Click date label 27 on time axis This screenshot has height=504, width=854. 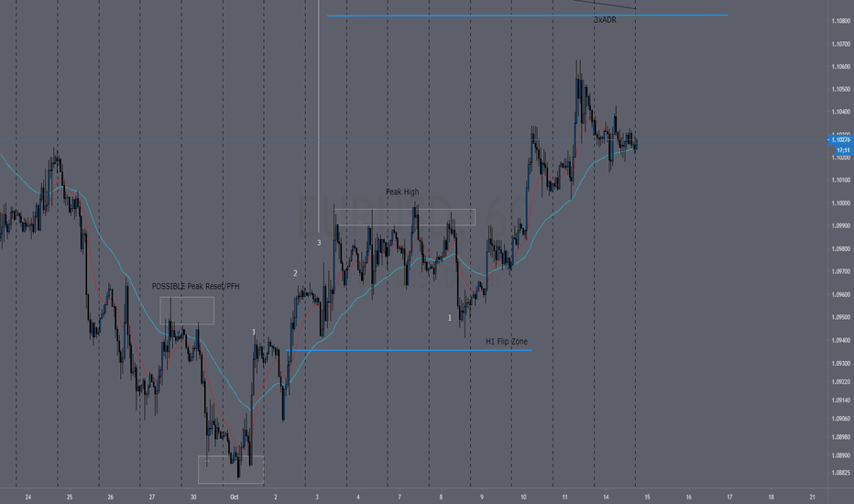pyautogui.click(x=152, y=497)
